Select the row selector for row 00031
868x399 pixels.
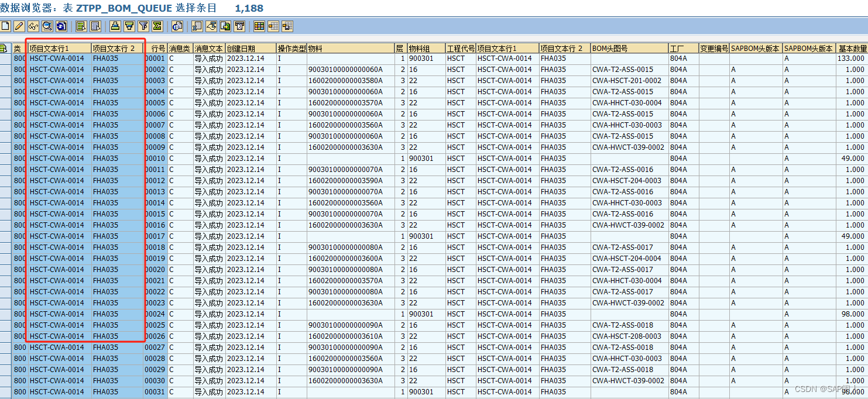point(5,392)
